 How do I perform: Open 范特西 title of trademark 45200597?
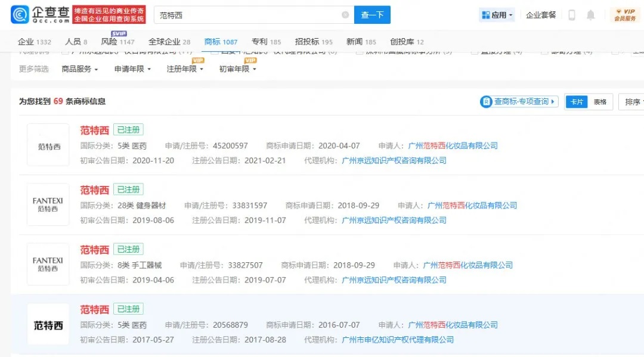point(94,131)
